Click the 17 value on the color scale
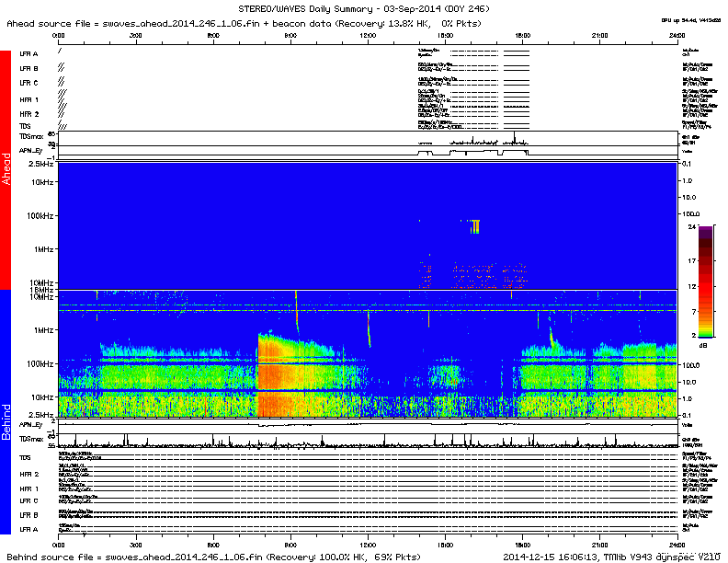 click(692, 260)
